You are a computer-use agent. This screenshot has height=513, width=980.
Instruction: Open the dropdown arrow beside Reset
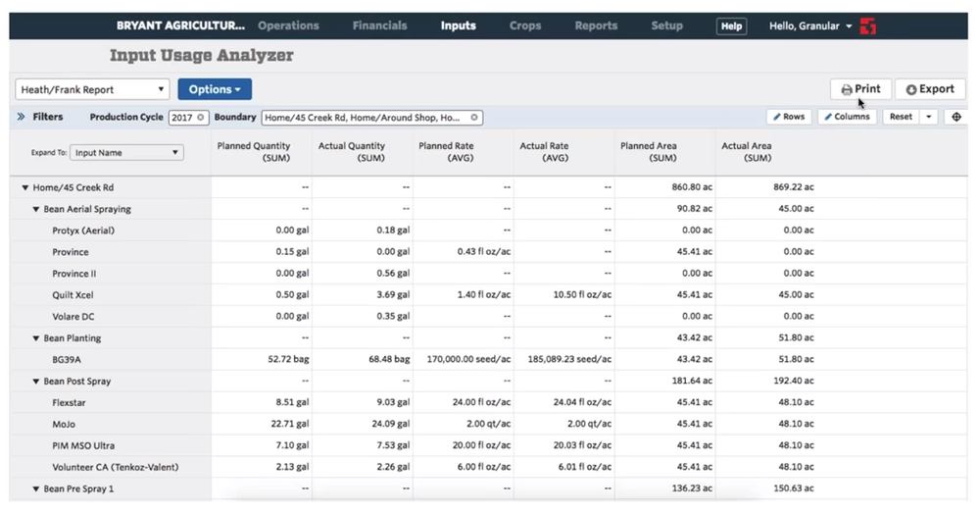click(929, 117)
